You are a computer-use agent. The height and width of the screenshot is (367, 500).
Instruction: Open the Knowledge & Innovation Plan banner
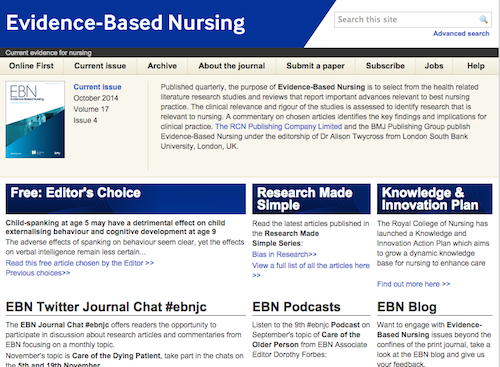(435, 199)
